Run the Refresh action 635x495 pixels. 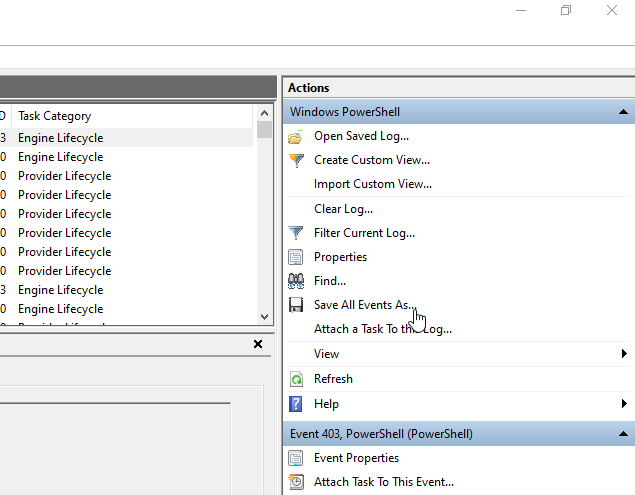pos(333,379)
